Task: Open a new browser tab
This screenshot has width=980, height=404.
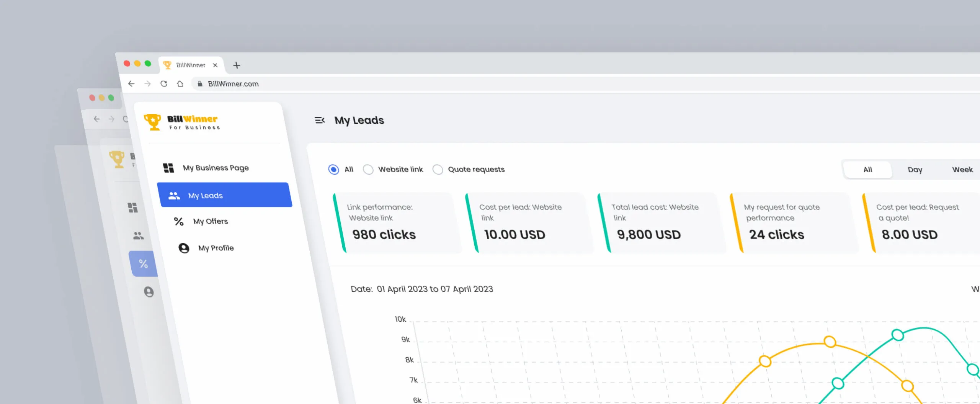Action: 237,65
